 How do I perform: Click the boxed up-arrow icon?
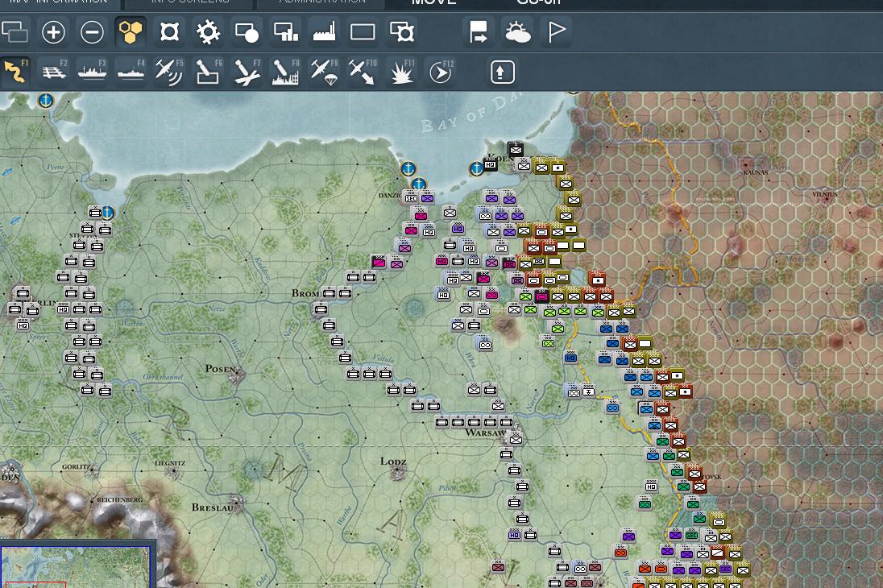[502, 72]
